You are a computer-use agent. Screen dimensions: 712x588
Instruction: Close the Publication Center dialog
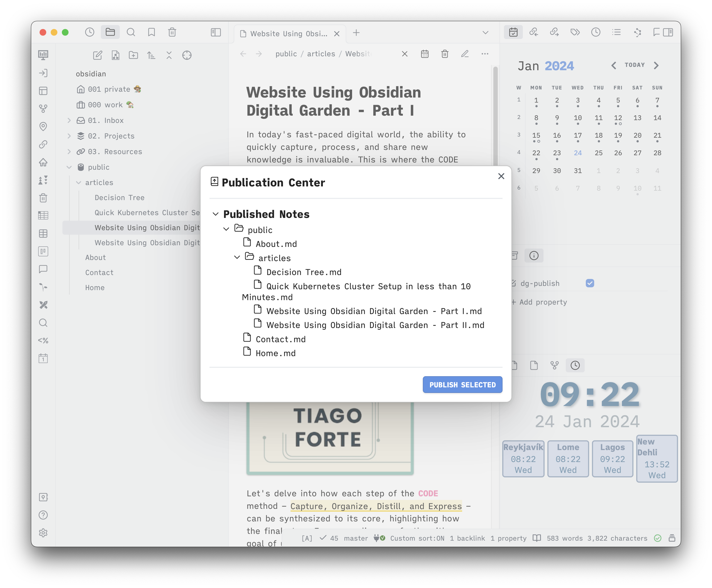[501, 176]
